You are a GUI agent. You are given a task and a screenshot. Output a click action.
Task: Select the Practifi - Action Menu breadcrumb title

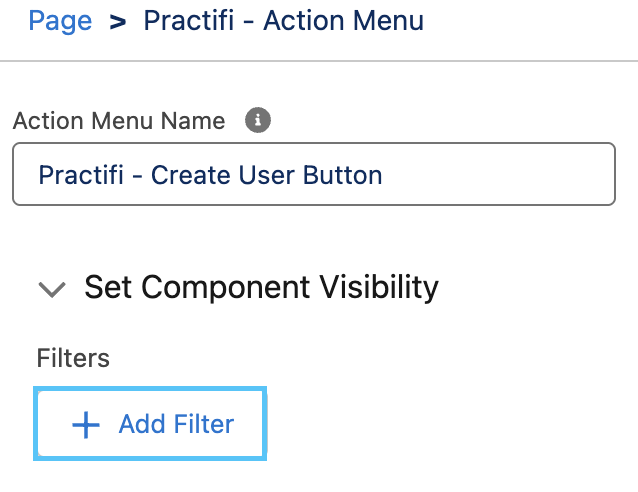(283, 20)
